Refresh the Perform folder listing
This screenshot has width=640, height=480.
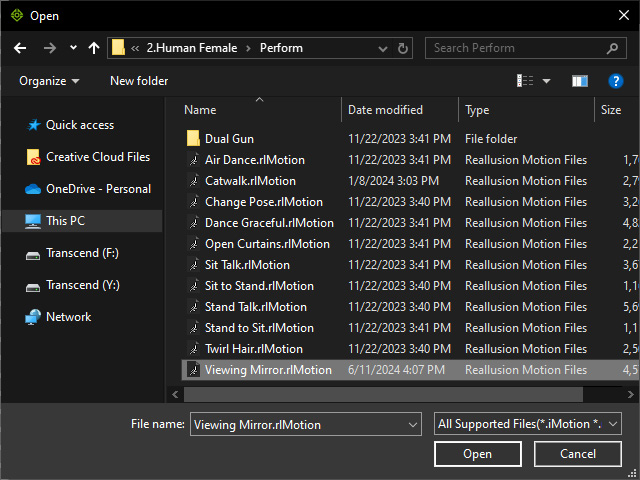[x=402, y=49]
